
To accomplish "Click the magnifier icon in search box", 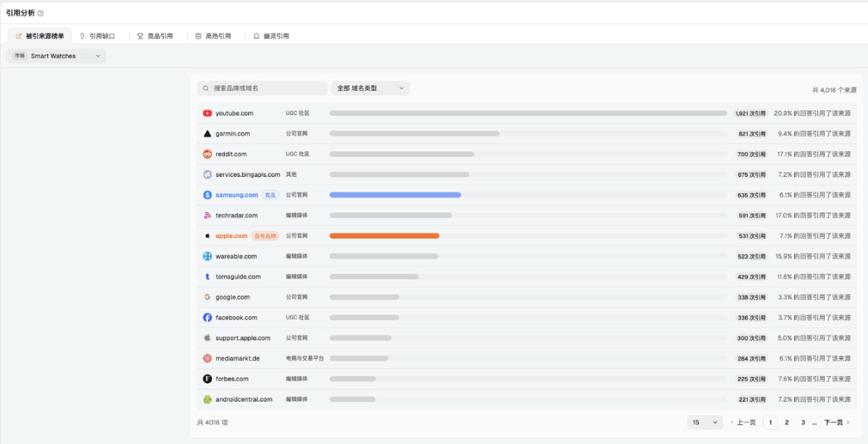I will pyautogui.click(x=207, y=88).
